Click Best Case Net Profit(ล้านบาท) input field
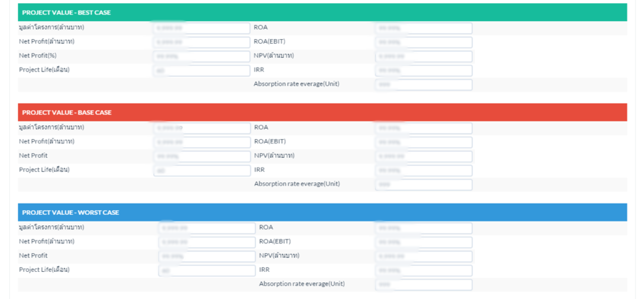Image resolution: width=644 pixels, height=299 pixels. click(202, 42)
